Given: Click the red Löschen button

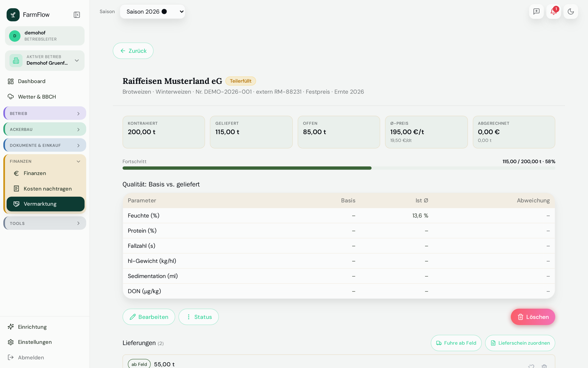Looking at the screenshot, I should pyautogui.click(x=533, y=317).
